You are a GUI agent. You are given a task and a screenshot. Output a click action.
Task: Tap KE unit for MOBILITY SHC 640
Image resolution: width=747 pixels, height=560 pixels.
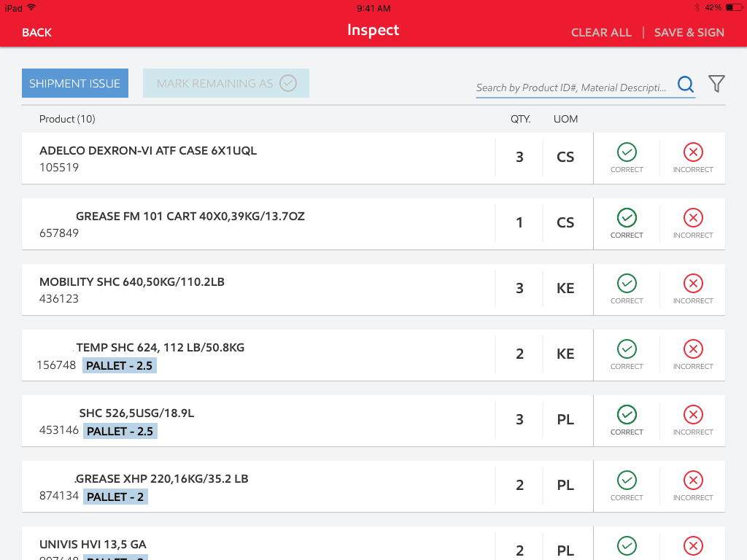[x=565, y=289]
